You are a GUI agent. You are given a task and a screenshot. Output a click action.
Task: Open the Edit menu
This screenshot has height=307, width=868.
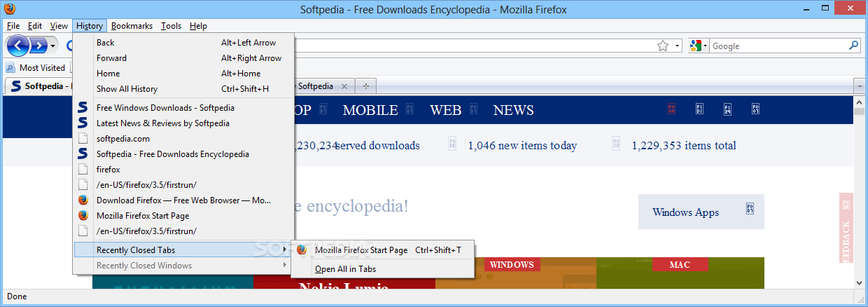[35, 26]
